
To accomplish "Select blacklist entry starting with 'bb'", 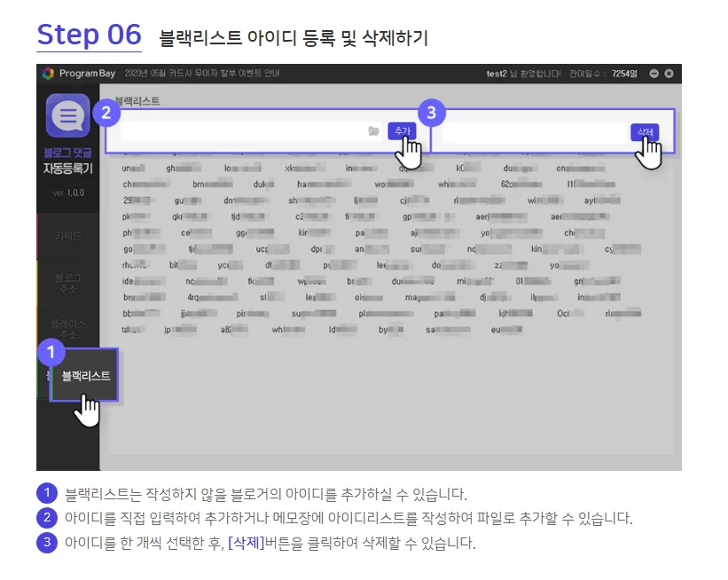I will pyautogui.click(x=141, y=314).
